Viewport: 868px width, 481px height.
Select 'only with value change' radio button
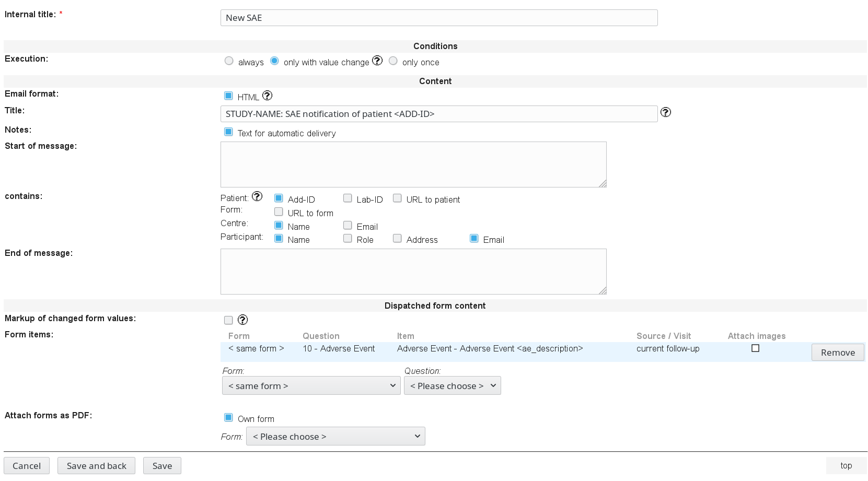point(274,61)
